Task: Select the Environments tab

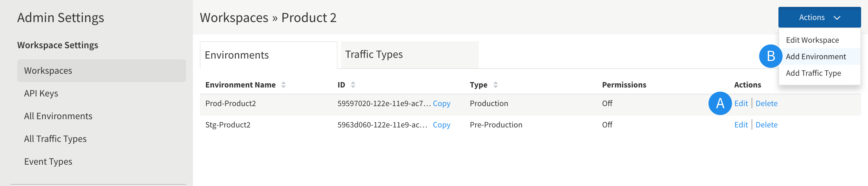Action: click(268, 55)
